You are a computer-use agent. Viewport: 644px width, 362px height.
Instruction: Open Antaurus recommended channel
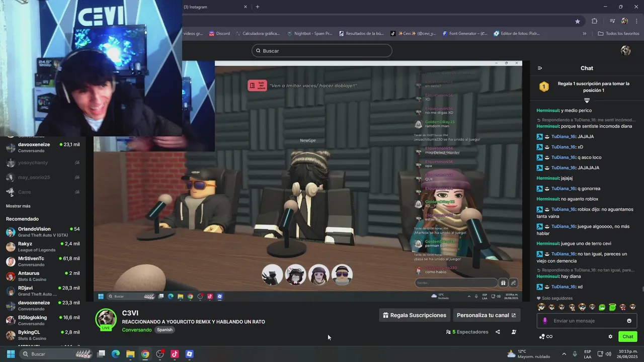[x=43, y=276]
